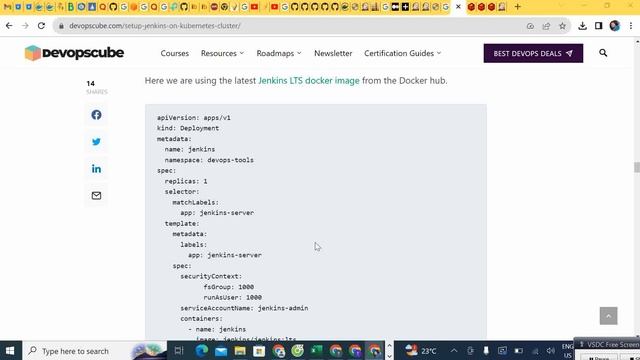This screenshot has width=640, height=360.
Task: Follow the Jenkins LTS docker image link
Action: point(309,80)
